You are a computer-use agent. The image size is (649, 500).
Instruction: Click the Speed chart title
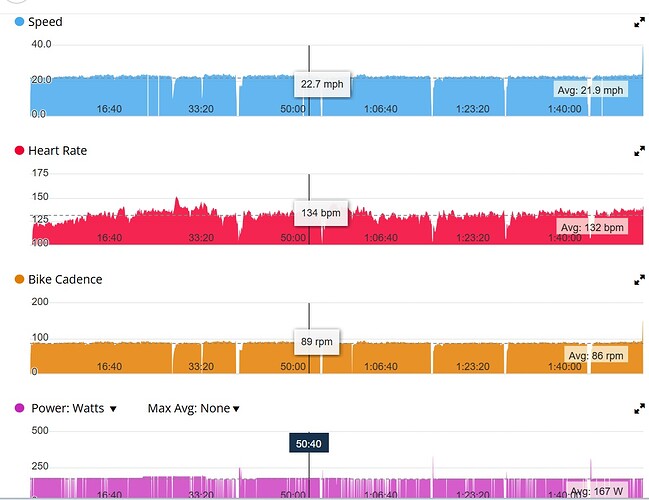click(x=44, y=22)
